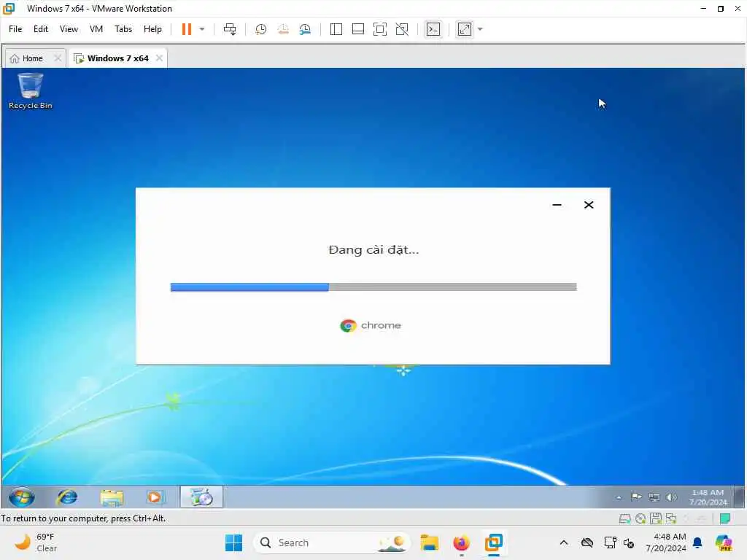The width and height of the screenshot is (747, 560).
Task: Show hidden icons in guest tray
Action: click(x=619, y=497)
